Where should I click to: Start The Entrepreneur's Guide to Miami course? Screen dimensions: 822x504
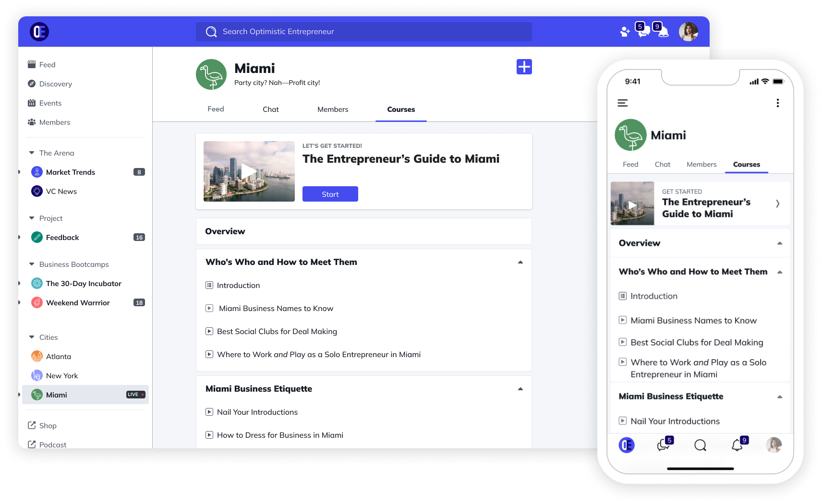(330, 194)
